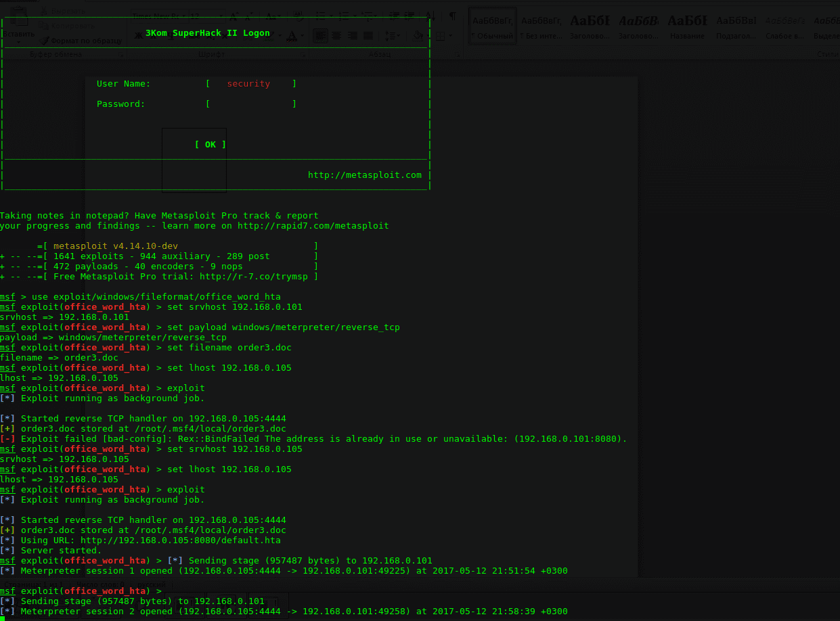The height and width of the screenshot is (621, 840).
Task: Click the 'Meterpreter session 1 opened' line
Action: (284, 571)
